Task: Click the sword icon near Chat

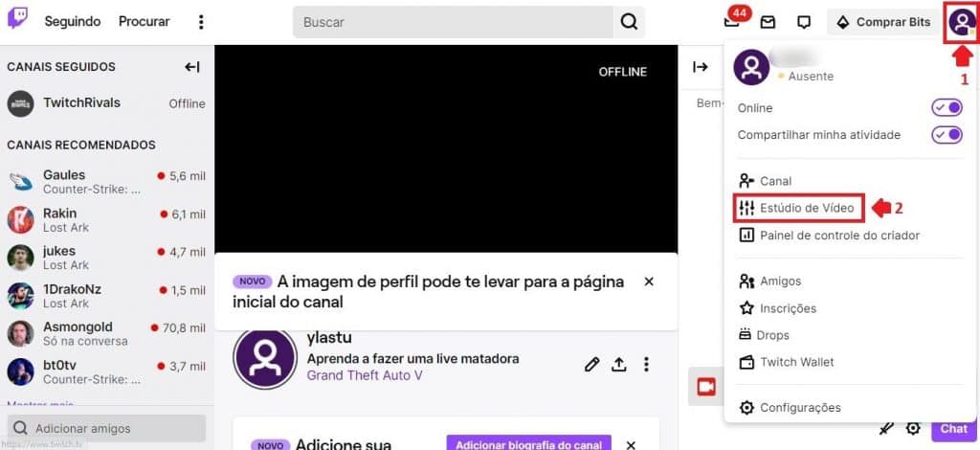Action: (885, 428)
